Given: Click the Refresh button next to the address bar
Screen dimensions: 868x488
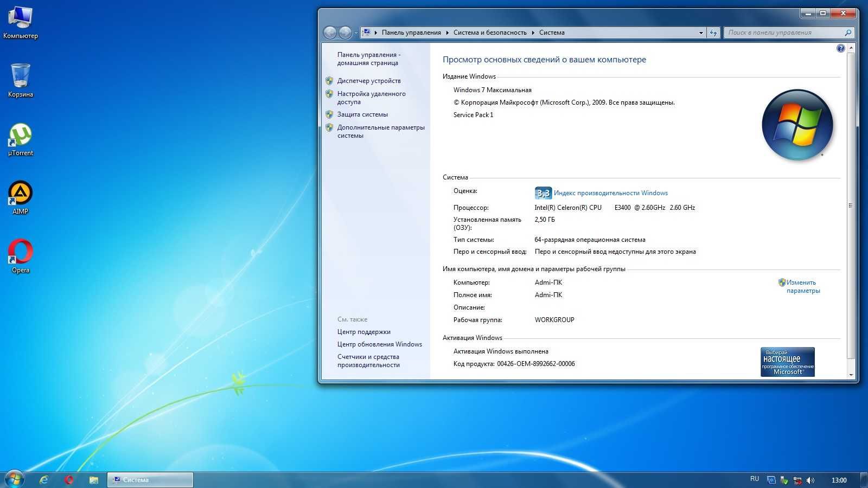Looking at the screenshot, I should coord(713,33).
